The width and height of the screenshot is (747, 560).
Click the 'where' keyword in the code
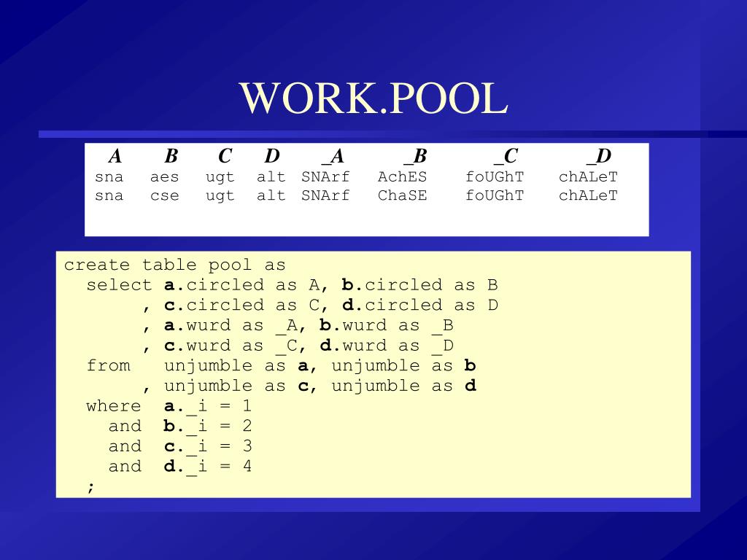click(114, 405)
